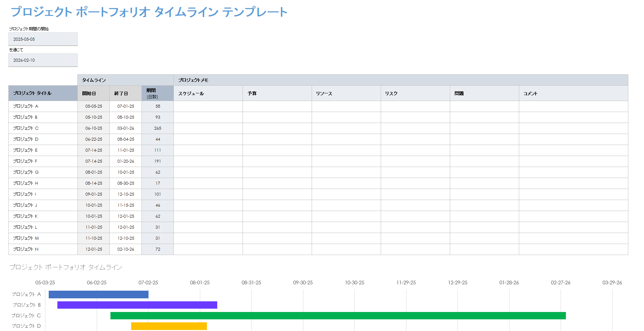Select the プロジェクト K title cell
Viewport: 644px width, 331px height.
click(x=43, y=216)
